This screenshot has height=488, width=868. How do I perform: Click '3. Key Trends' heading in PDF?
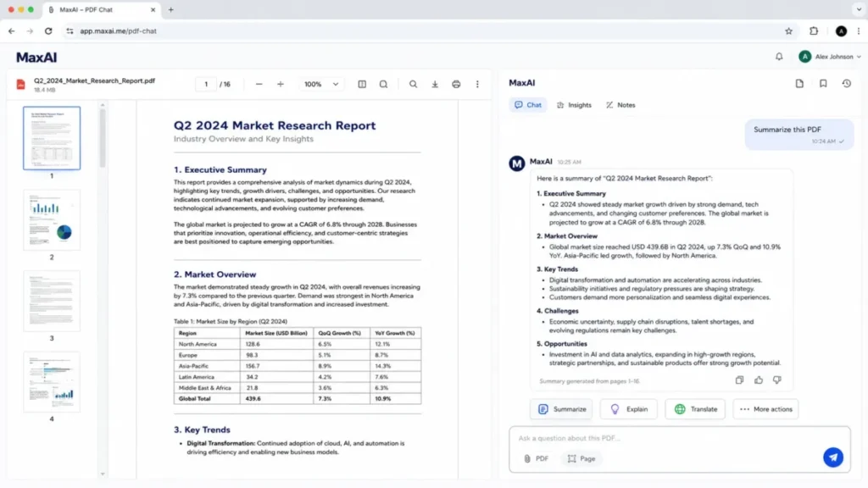pyautogui.click(x=202, y=430)
